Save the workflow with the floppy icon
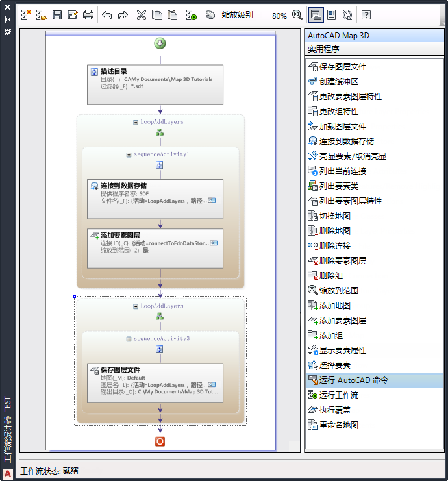Viewport: 448px width, 481px height. coord(57,15)
